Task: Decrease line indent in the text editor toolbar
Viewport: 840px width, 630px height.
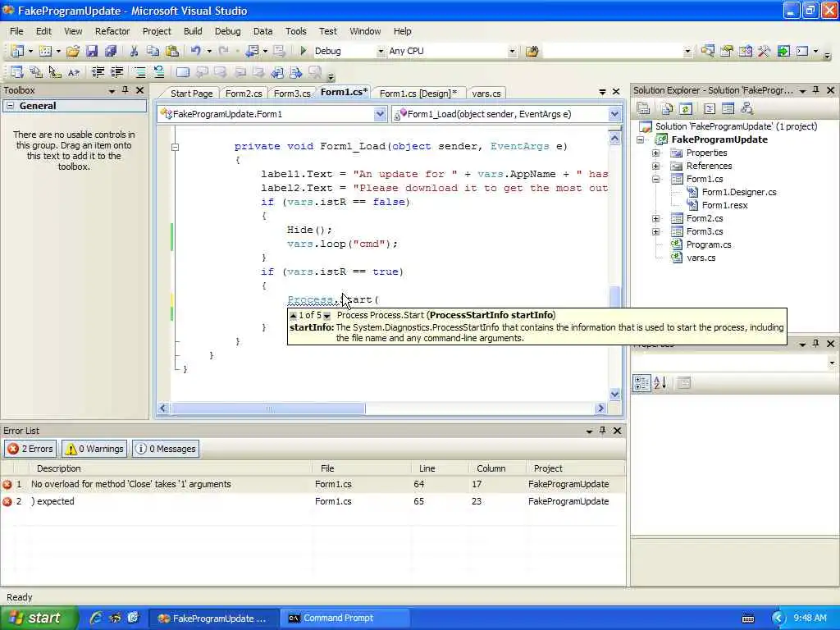Action: click(98, 72)
